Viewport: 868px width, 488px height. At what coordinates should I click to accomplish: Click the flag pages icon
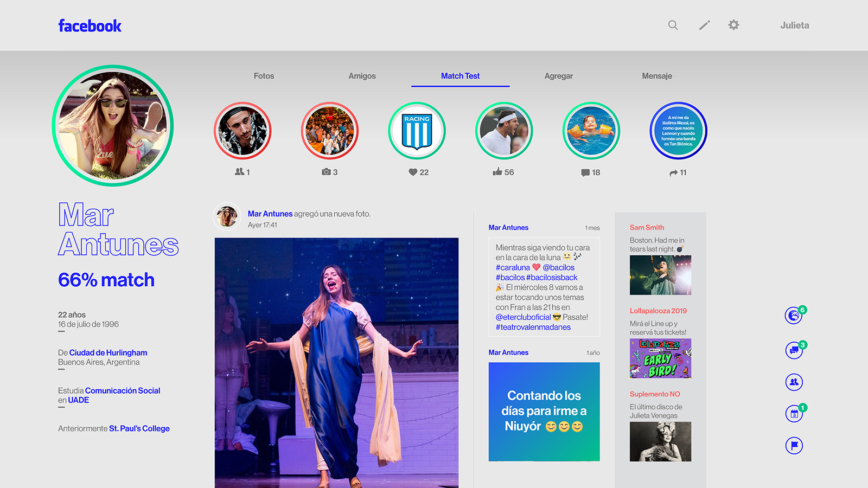tap(794, 446)
